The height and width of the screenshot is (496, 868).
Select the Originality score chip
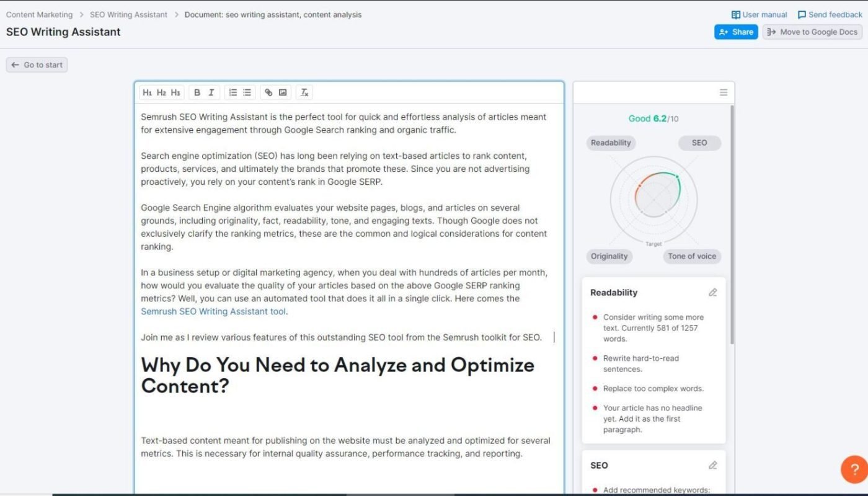609,256
